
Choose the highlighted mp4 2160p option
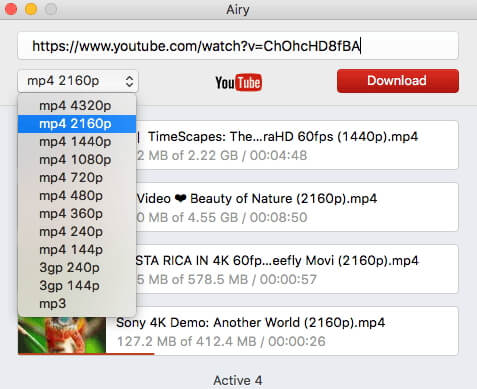[77, 124]
